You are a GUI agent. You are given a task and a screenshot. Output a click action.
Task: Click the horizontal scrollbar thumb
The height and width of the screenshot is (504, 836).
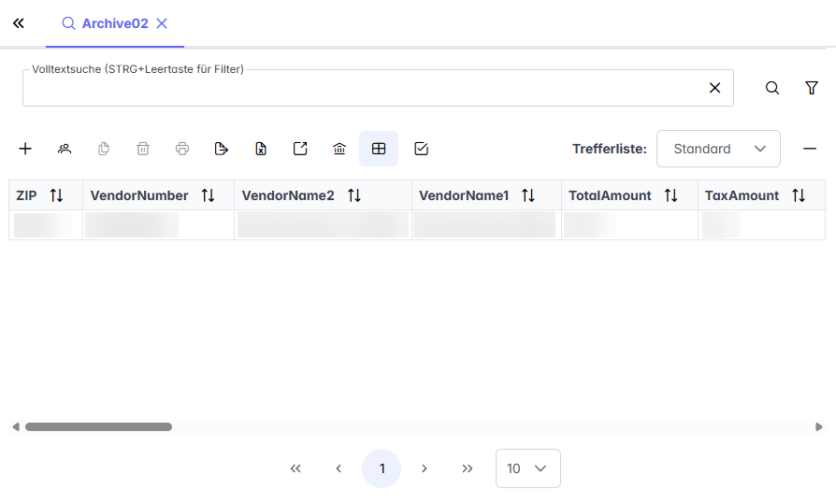(x=98, y=426)
